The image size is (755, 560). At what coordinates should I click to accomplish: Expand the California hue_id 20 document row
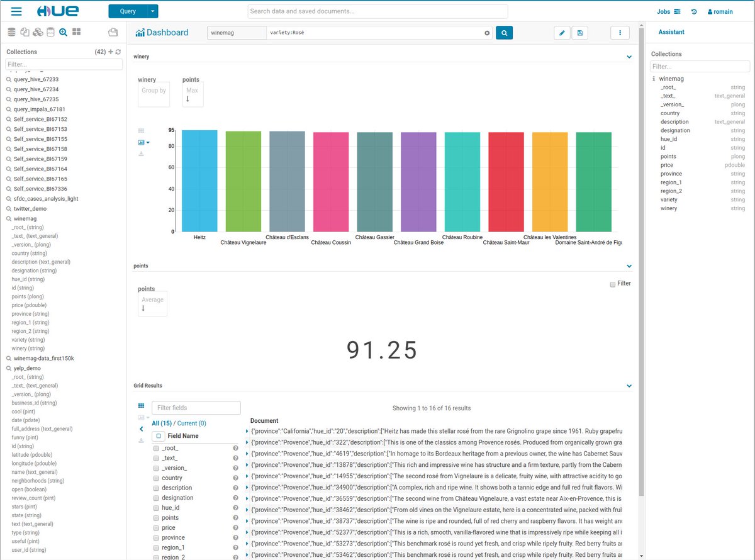click(x=247, y=431)
